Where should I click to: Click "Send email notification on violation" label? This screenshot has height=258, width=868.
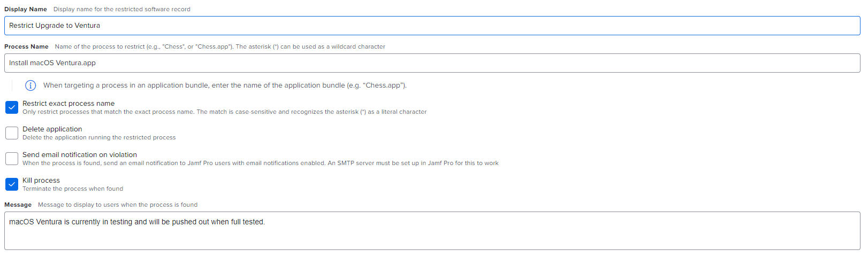click(x=80, y=154)
